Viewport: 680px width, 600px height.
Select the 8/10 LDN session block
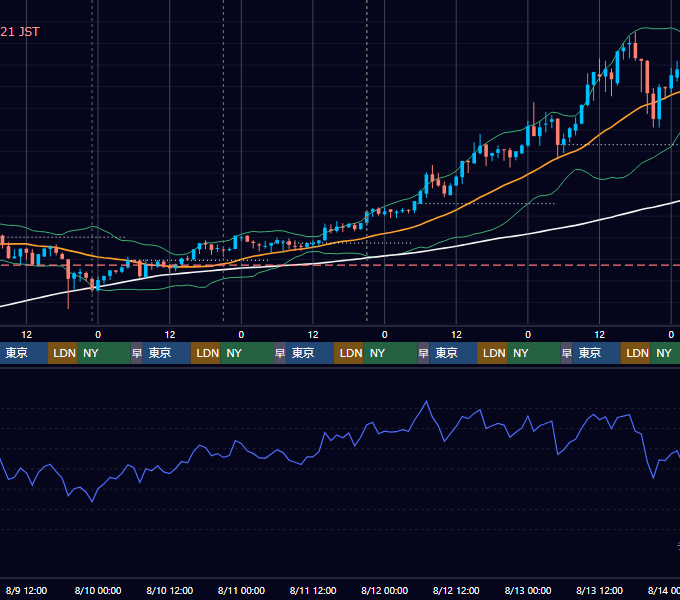point(206,353)
